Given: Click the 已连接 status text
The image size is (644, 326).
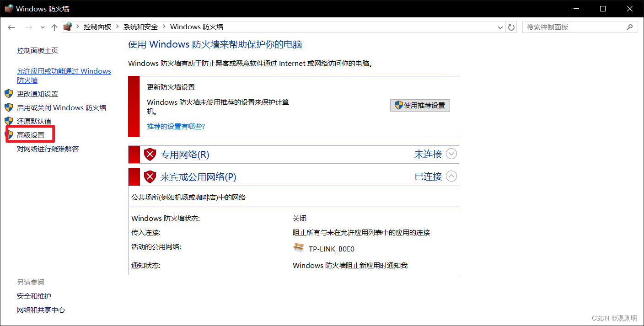Looking at the screenshot, I should pos(428,176).
